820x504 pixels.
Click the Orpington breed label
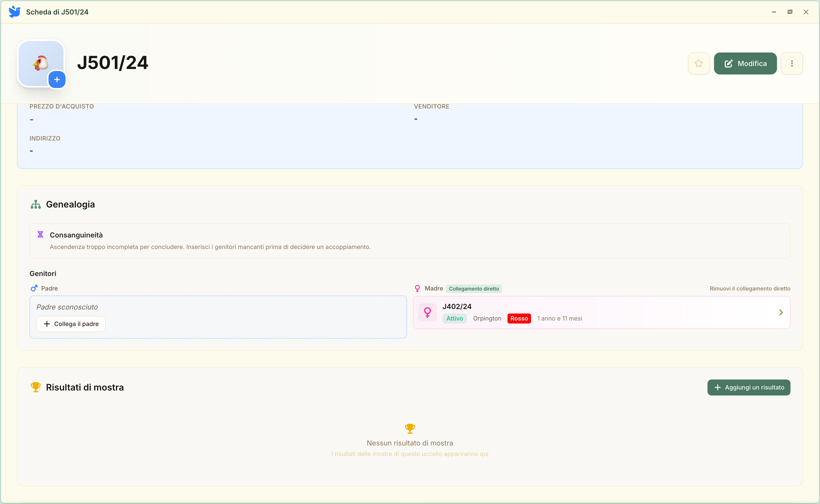487,318
